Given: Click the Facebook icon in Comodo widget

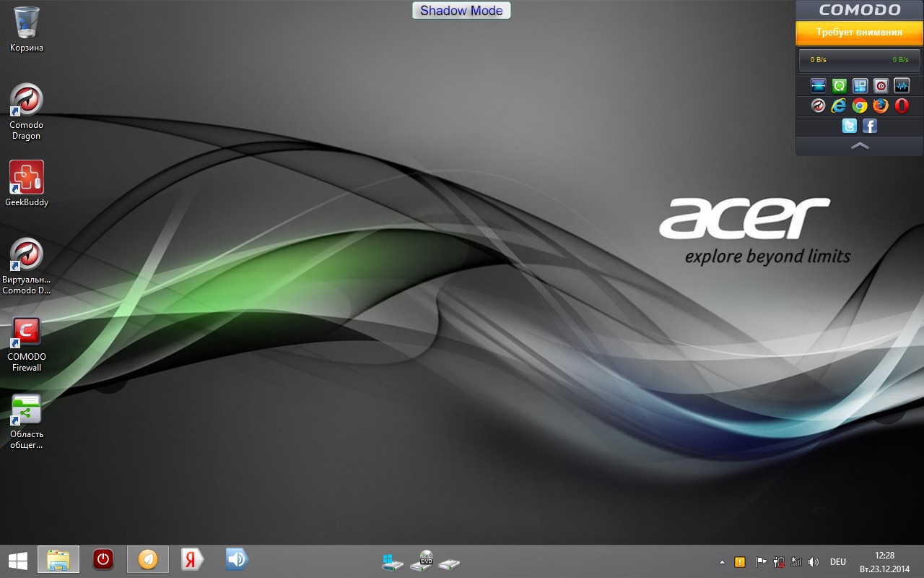Looking at the screenshot, I should (x=870, y=126).
